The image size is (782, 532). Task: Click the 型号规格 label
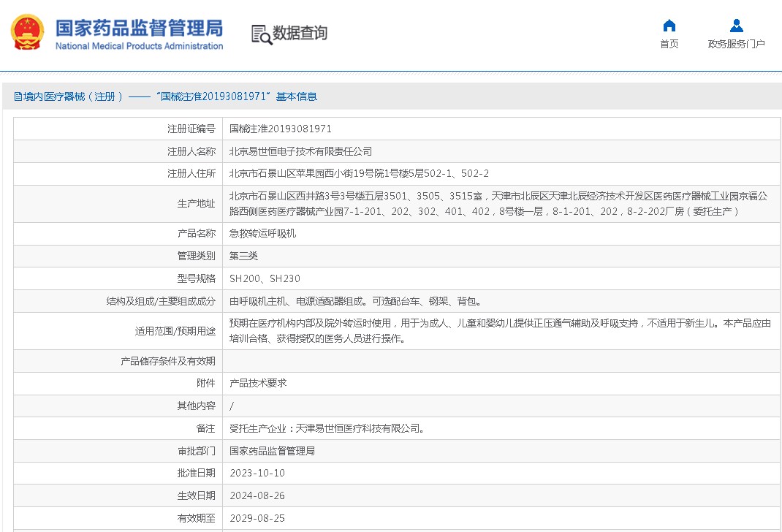click(x=197, y=278)
